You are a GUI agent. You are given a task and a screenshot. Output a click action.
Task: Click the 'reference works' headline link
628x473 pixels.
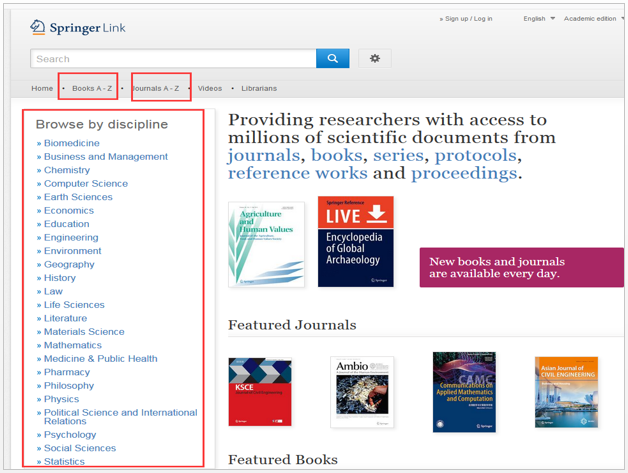[298, 173]
